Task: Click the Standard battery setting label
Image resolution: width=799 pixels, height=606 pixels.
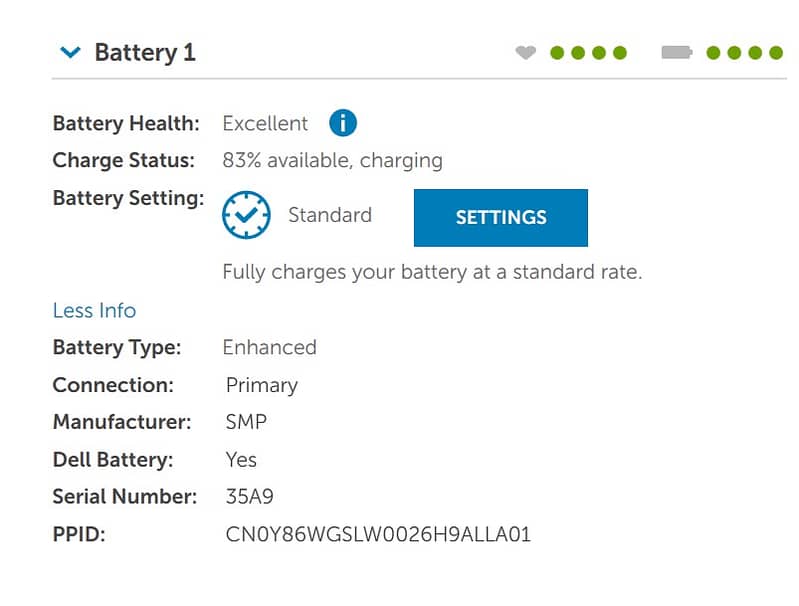Action: click(329, 215)
